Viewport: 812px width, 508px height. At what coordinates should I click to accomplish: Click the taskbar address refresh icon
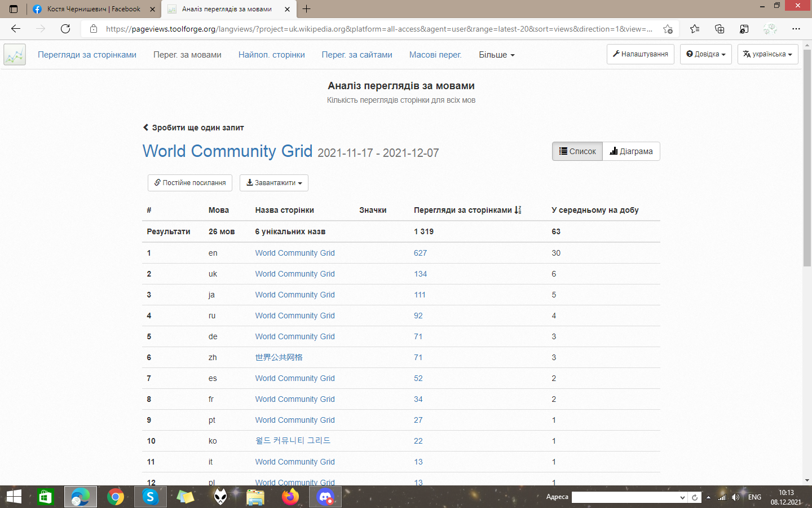click(x=695, y=497)
